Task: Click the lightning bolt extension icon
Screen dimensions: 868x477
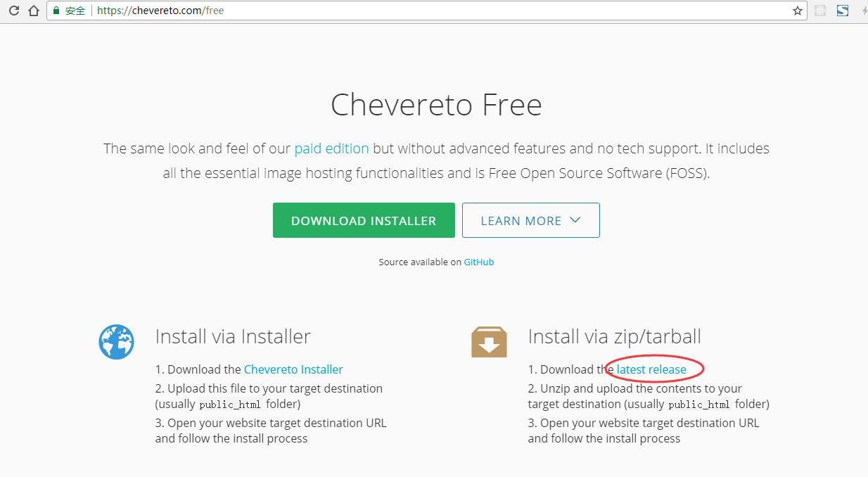Action: (x=864, y=11)
